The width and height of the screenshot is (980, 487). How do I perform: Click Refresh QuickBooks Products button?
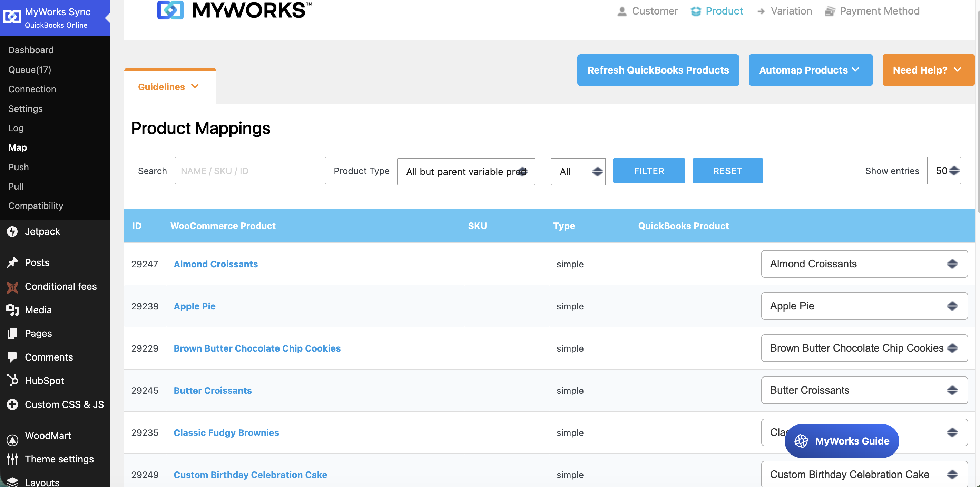658,70
